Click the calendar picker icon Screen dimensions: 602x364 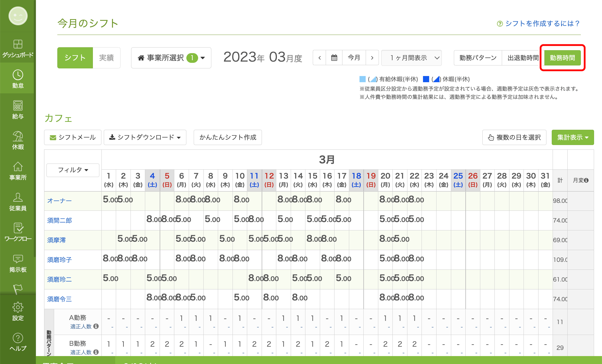(x=334, y=58)
